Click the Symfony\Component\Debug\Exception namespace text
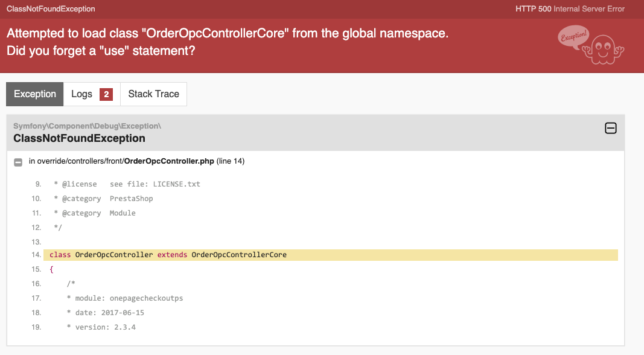This screenshot has height=355, width=644. pyautogui.click(x=87, y=126)
